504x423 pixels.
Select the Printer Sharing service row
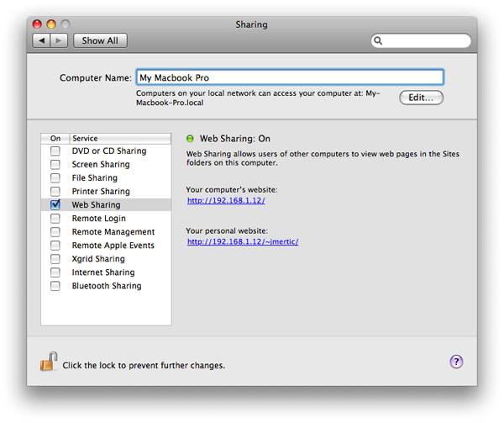[x=106, y=192]
